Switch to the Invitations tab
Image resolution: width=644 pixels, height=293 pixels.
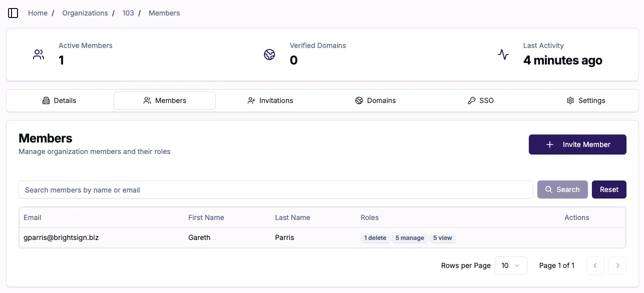tap(270, 100)
